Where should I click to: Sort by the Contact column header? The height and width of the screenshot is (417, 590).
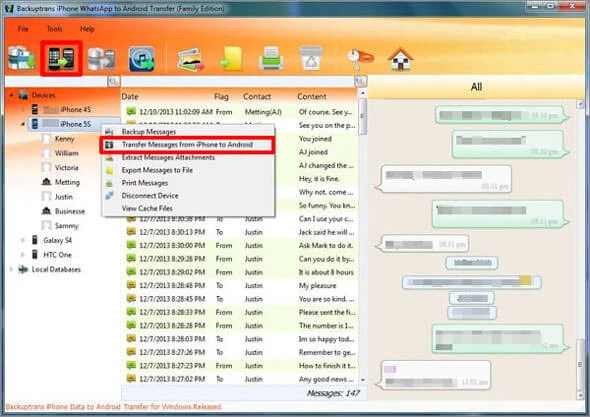tap(257, 97)
